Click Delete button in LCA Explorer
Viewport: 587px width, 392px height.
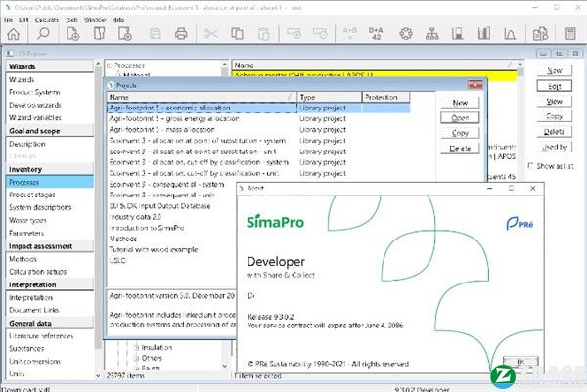coord(554,131)
